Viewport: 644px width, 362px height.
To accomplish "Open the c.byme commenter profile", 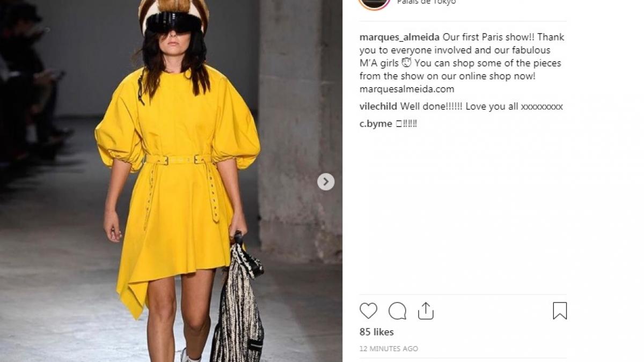I will click(x=376, y=124).
